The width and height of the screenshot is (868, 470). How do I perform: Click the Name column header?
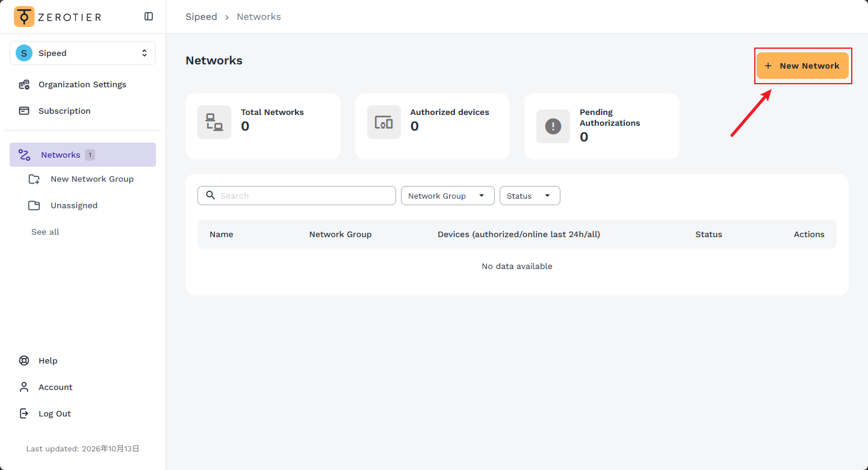(x=222, y=234)
